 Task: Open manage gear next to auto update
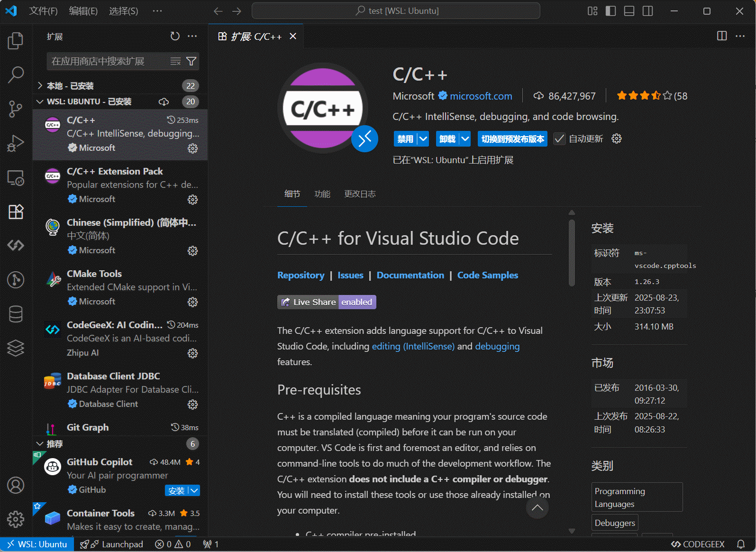click(616, 138)
